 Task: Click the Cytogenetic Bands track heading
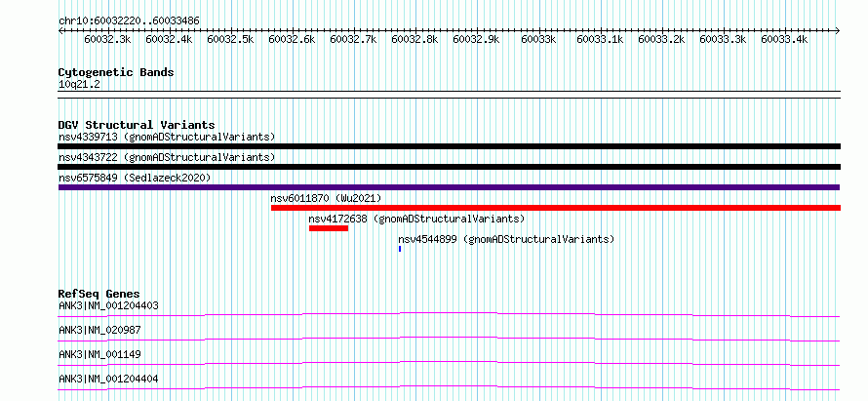[x=116, y=72]
